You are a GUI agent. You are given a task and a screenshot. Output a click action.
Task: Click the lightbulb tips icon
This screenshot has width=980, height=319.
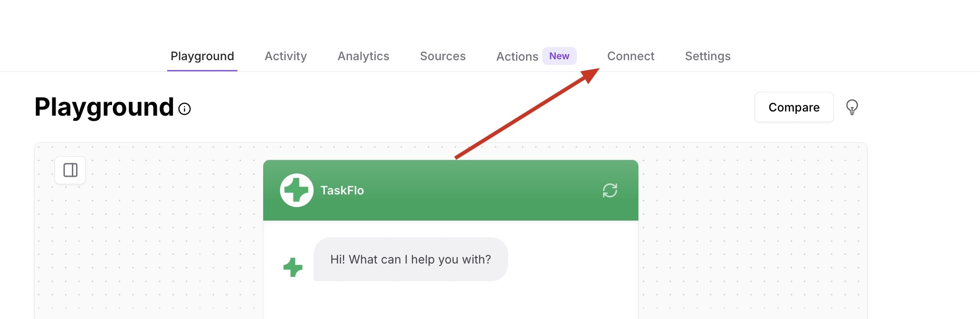click(x=852, y=107)
